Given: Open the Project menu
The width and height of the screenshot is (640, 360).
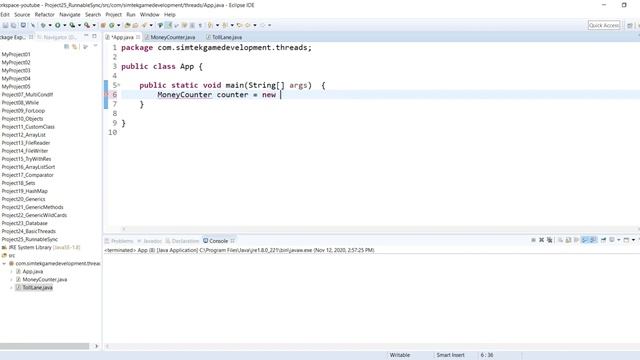Looking at the screenshot, I should (113, 15).
